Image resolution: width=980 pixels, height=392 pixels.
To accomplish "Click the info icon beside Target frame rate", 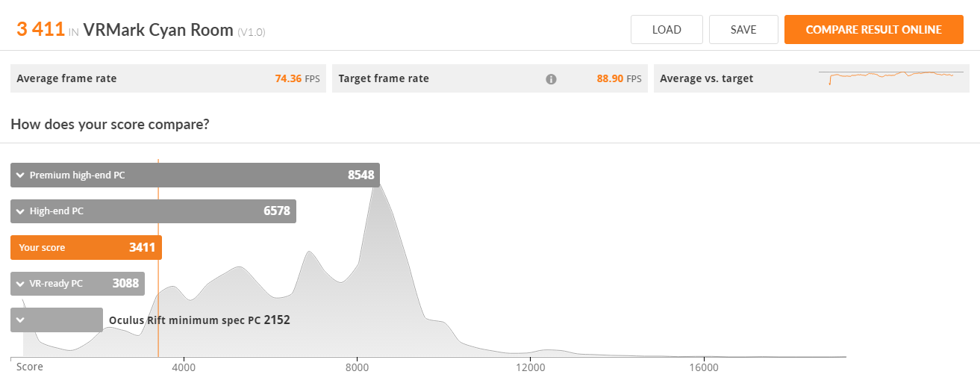I will tap(551, 79).
